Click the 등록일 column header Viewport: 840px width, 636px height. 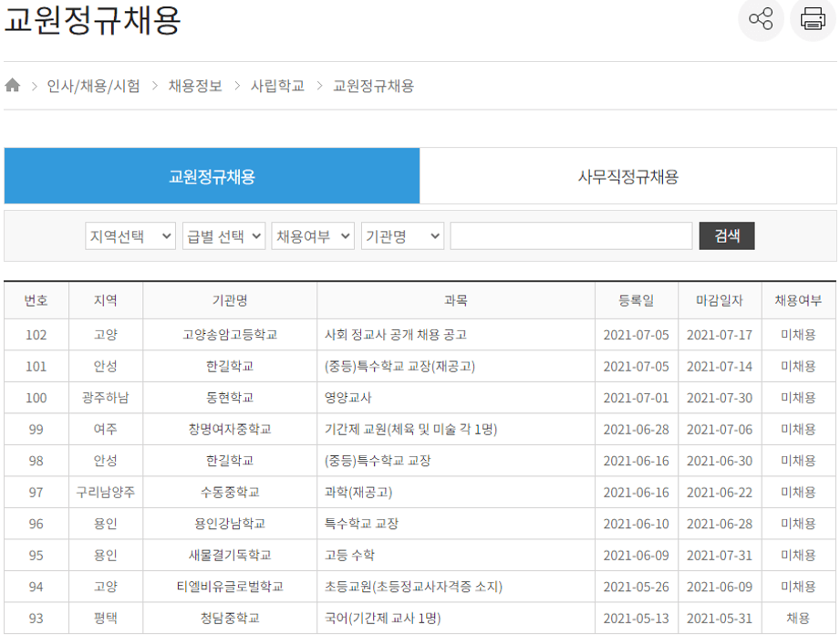(x=636, y=300)
